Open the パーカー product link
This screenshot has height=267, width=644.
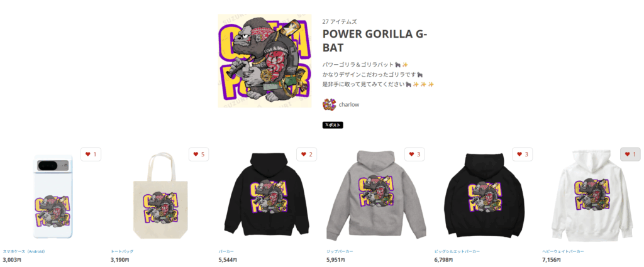click(226, 251)
